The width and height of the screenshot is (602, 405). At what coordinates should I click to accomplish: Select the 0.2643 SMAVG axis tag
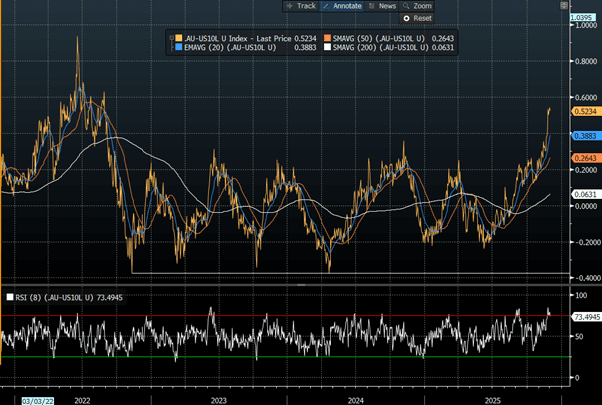[x=583, y=159]
